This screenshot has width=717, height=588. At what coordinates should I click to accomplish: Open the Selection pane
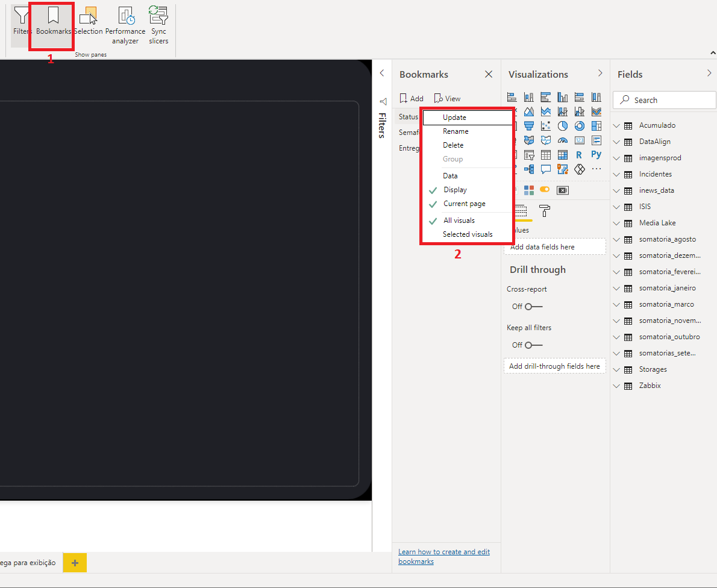88,21
